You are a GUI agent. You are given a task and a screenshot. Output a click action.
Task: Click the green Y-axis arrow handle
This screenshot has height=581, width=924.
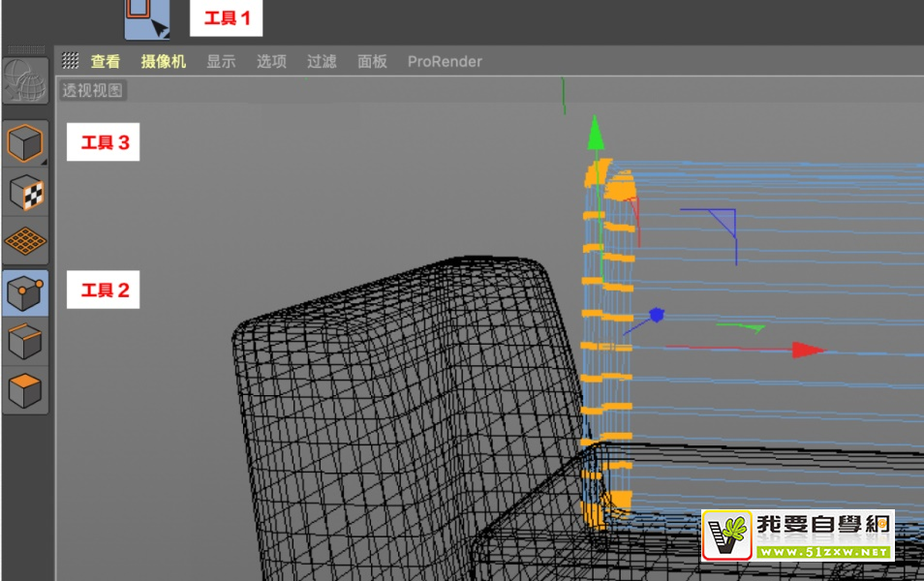597,132
